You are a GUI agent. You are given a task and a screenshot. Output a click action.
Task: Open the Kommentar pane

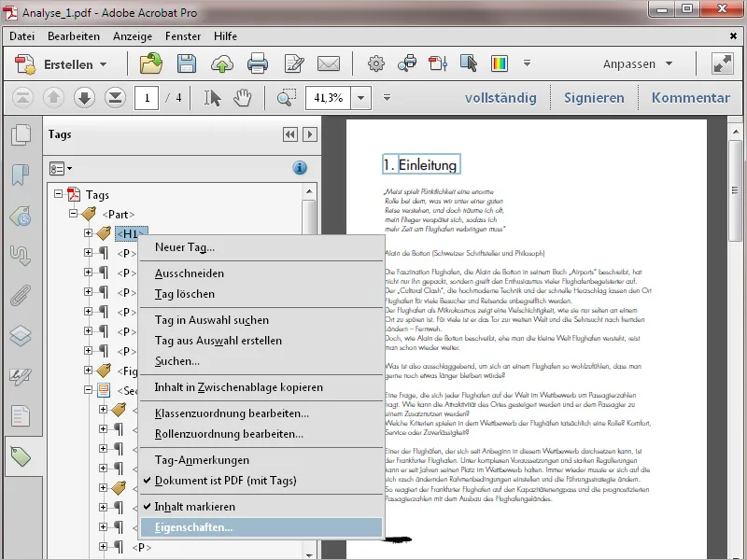[691, 98]
